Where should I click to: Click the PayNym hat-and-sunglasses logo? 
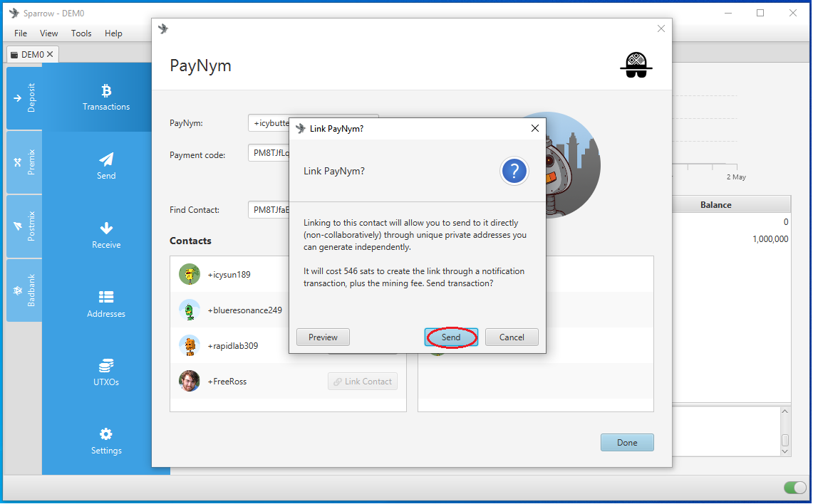636,65
